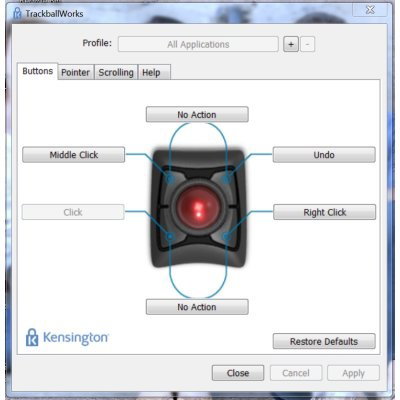Open the Undo button action menu
This screenshot has height=400, width=400.
pyautogui.click(x=324, y=155)
